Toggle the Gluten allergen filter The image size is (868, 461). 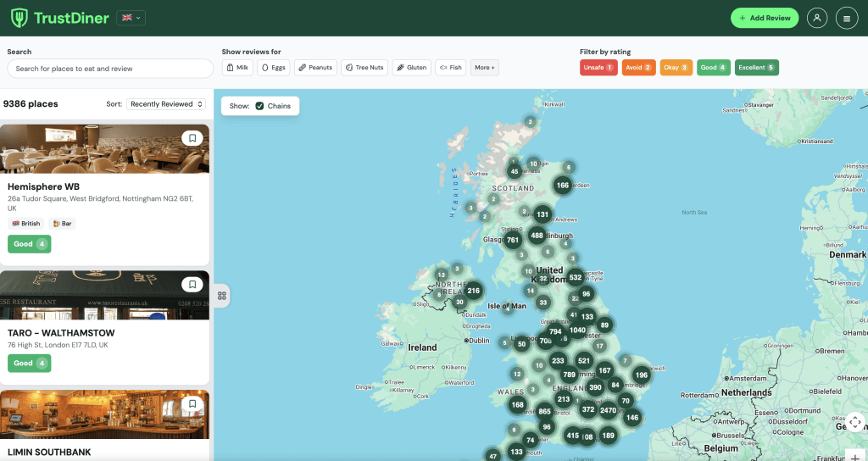[x=412, y=68]
